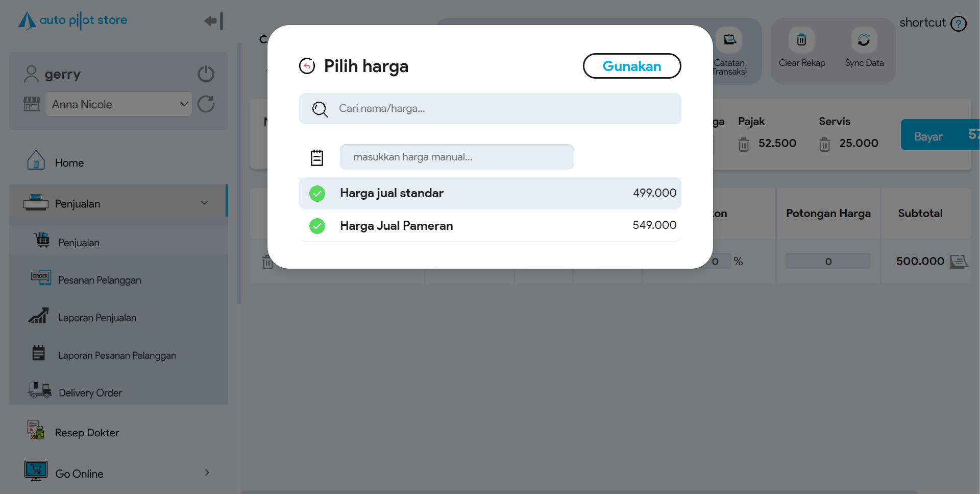
Task: Collapse sidebar using the arrow icon
Action: (x=214, y=21)
